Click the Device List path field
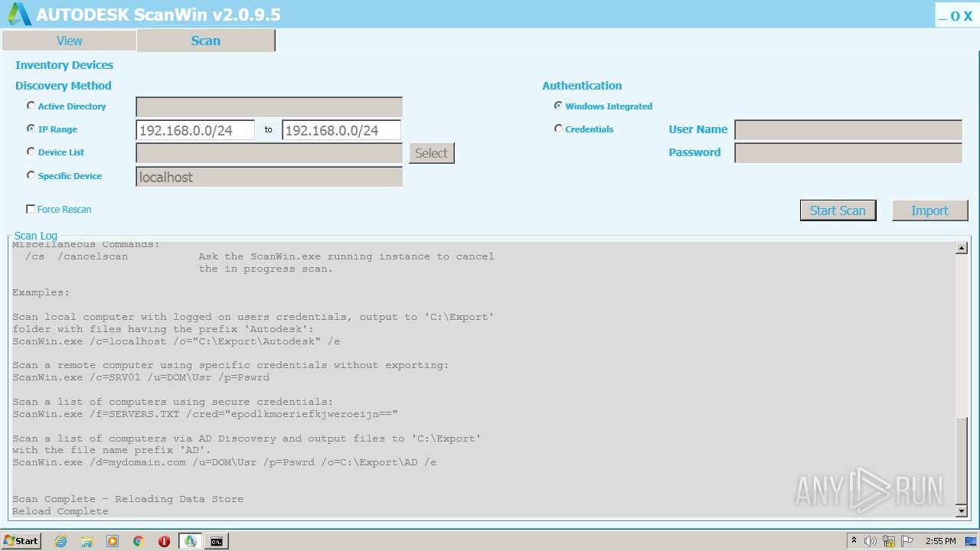Viewport: 980px width, 551px height. pyautogui.click(x=269, y=153)
